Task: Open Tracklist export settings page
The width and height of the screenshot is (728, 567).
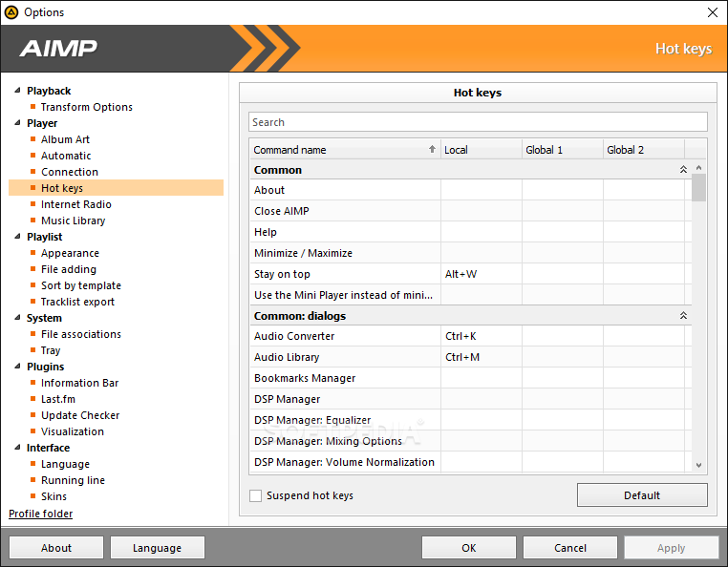Action: [x=77, y=302]
